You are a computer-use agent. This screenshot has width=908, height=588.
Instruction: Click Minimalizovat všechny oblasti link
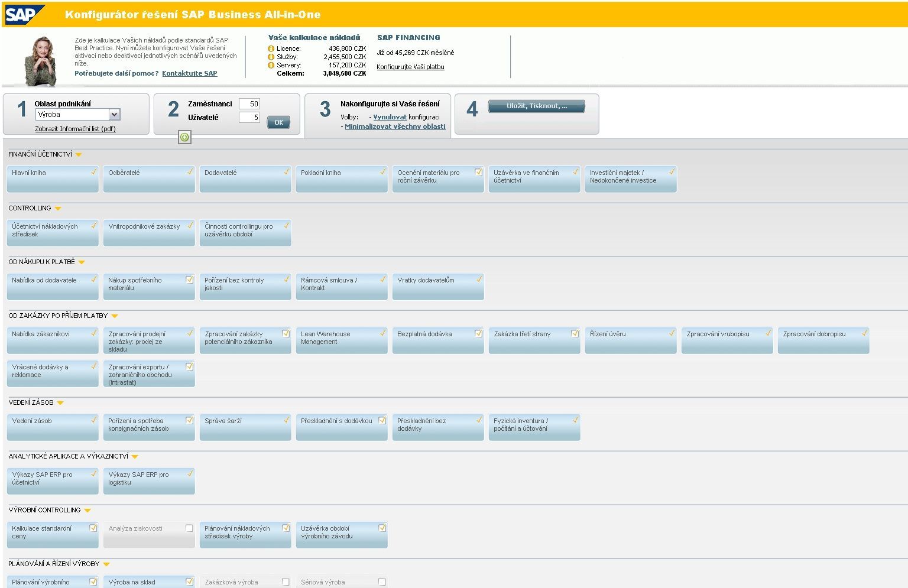pyautogui.click(x=395, y=126)
